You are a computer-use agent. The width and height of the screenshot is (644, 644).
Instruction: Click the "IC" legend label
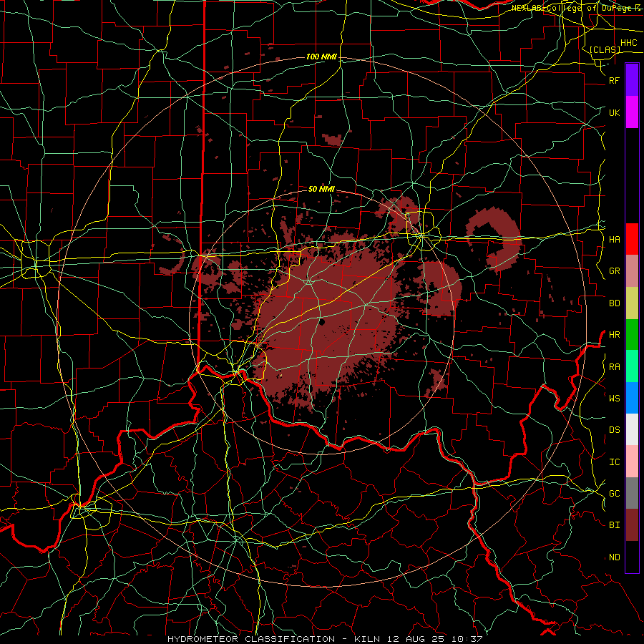click(x=614, y=462)
